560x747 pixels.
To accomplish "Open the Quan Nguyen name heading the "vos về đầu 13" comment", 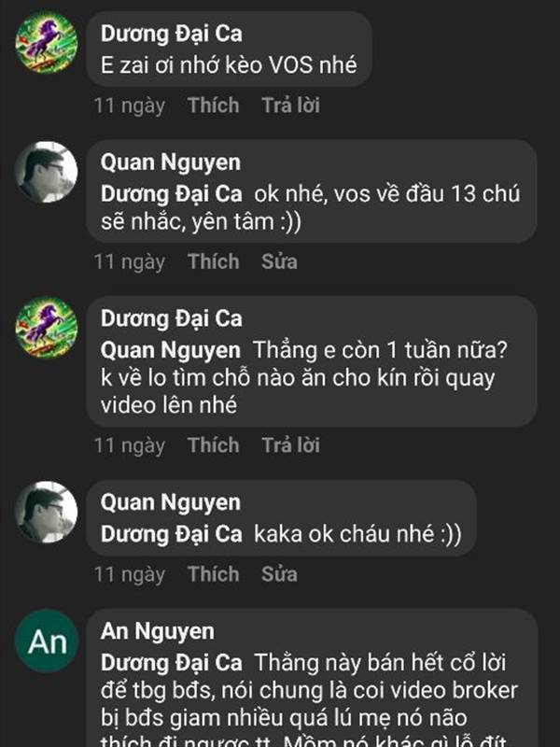I will click(x=171, y=162).
